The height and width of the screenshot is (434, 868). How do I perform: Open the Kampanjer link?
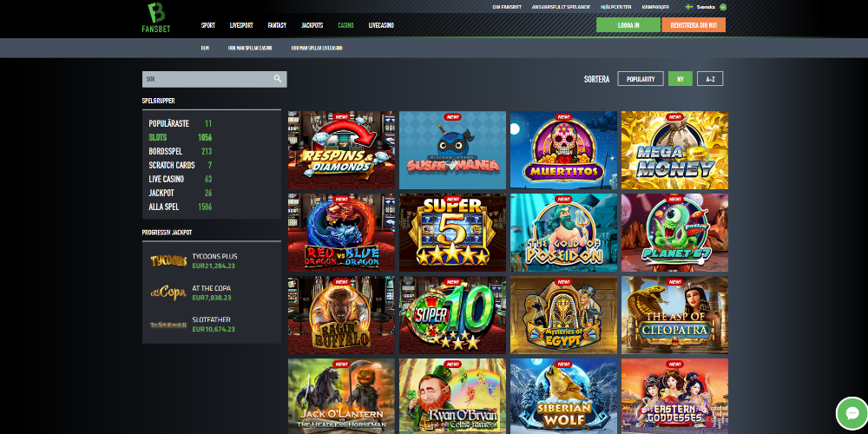[x=655, y=7]
